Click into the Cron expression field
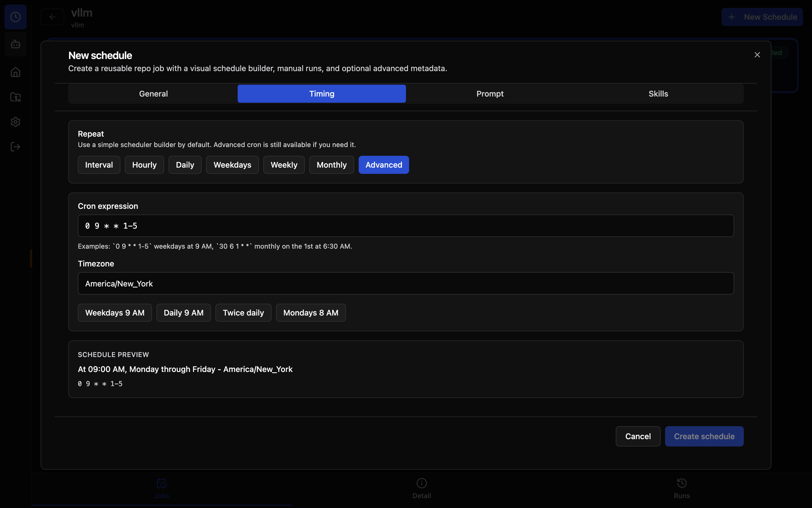Viewport: 812px width, 508px height. [x=406, y=226]
